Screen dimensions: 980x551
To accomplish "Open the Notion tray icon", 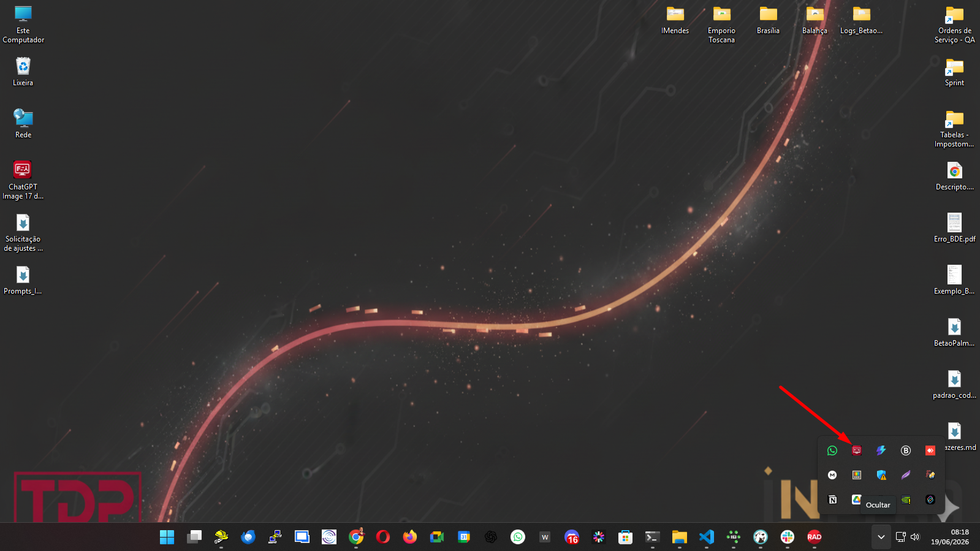I will click(832, 500).
